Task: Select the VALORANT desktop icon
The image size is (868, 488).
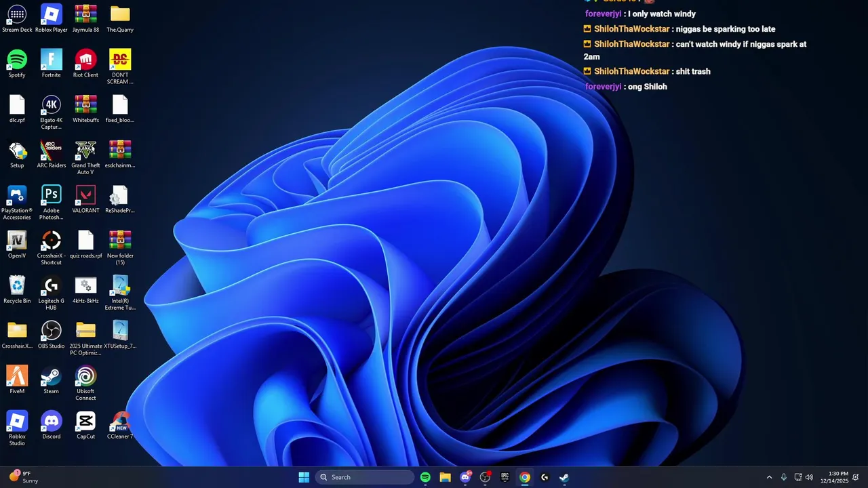Action: tap(85, 199)
